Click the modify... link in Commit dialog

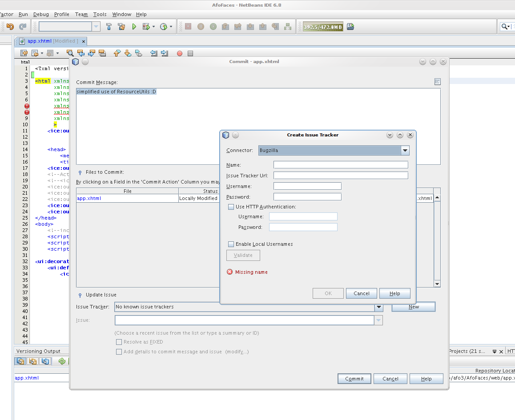click(237, 352)
